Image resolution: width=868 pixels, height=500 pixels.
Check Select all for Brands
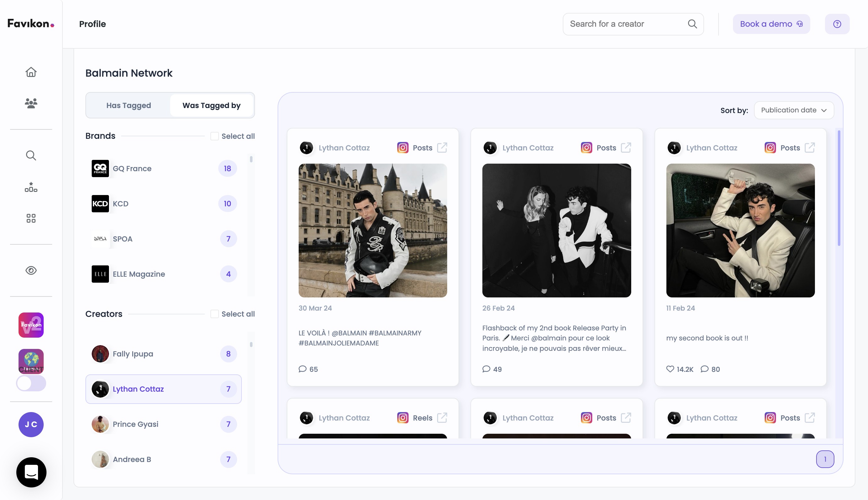[x=214, y=136]
